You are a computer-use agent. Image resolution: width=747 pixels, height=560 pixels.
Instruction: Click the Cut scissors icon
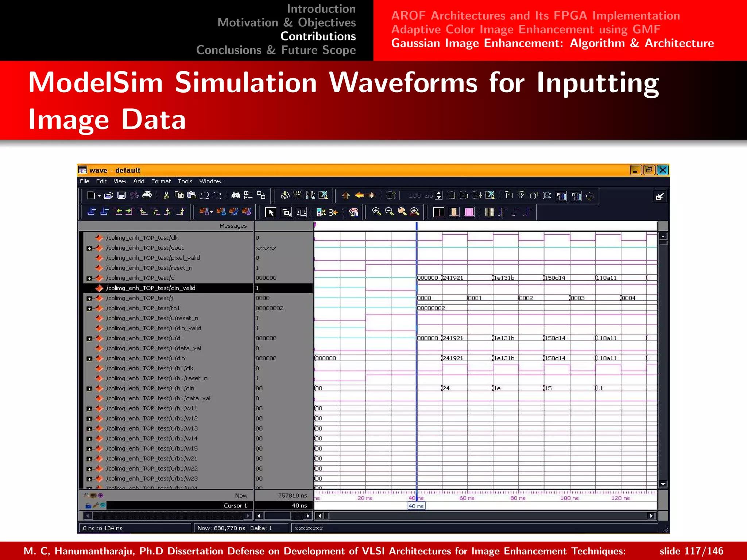(x=166, y=195)
